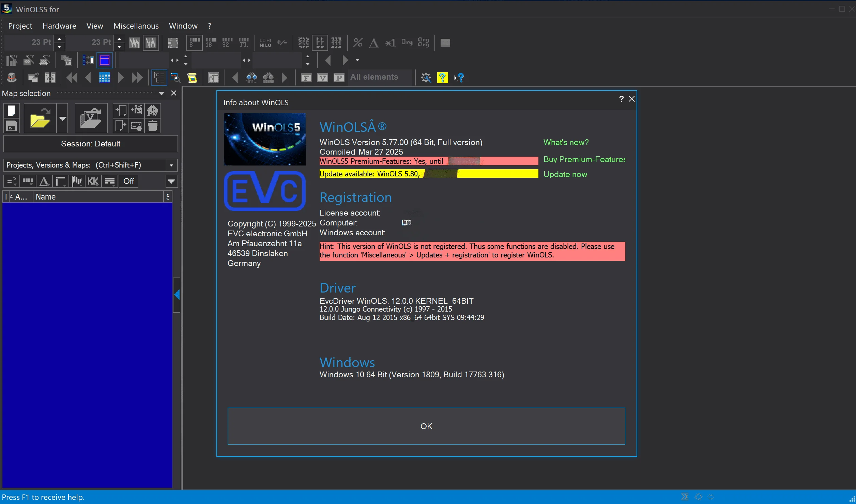Screen dimensions: 856x504
Task: Jump to last with double right arrows
Action: [x=137, y=78]
